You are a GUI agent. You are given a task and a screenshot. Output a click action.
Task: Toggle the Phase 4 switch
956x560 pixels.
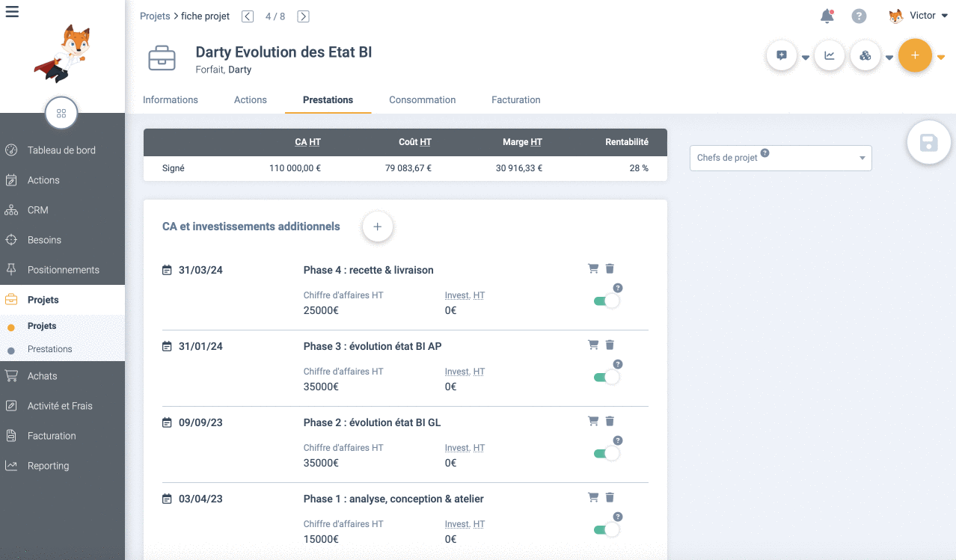click(x=607, y=301)
